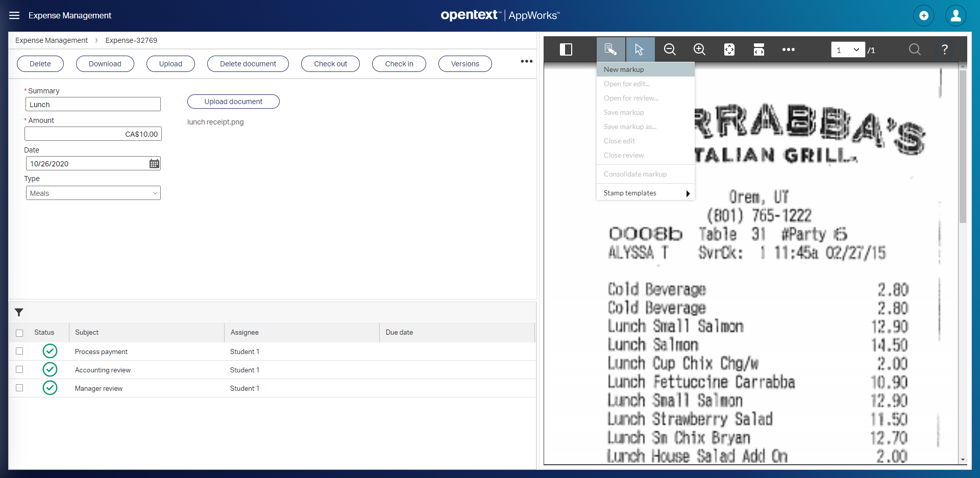
Task: Zoom out of the receipt document
Action: pyautogui.click(x=670, y=49)
